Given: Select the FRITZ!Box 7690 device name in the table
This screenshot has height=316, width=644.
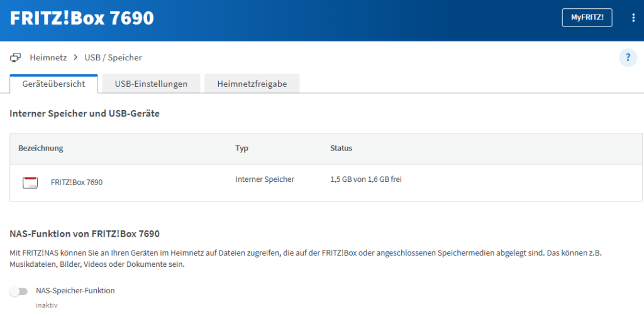Looking at the screenshot, I should 77,183.
